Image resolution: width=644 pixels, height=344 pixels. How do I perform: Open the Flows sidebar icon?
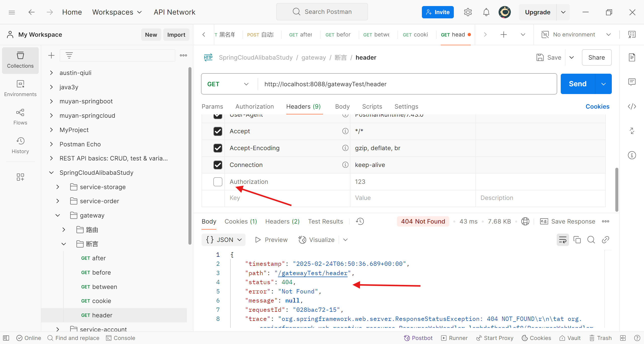point(20,117)
